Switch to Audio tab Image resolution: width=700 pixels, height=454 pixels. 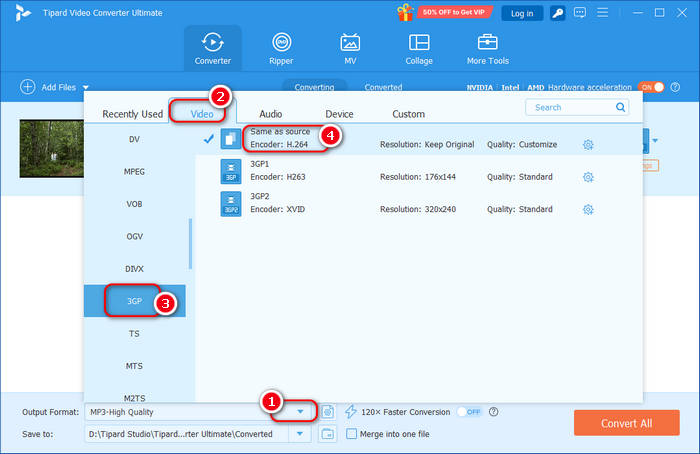pyautogui.click(x=271, y=114)
